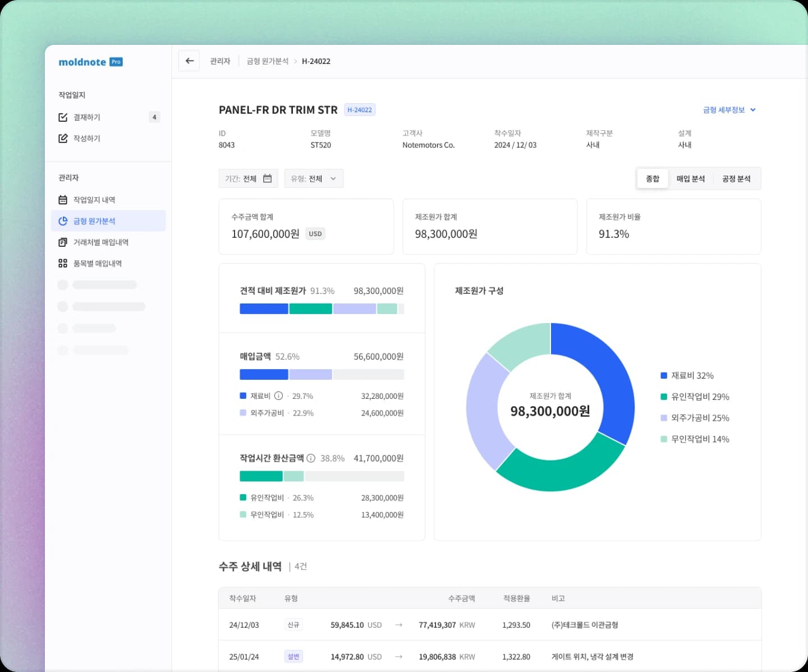Screen dimensions: 808x672
Task: Open 작성하기 in the sidebar
Action: 108,138
